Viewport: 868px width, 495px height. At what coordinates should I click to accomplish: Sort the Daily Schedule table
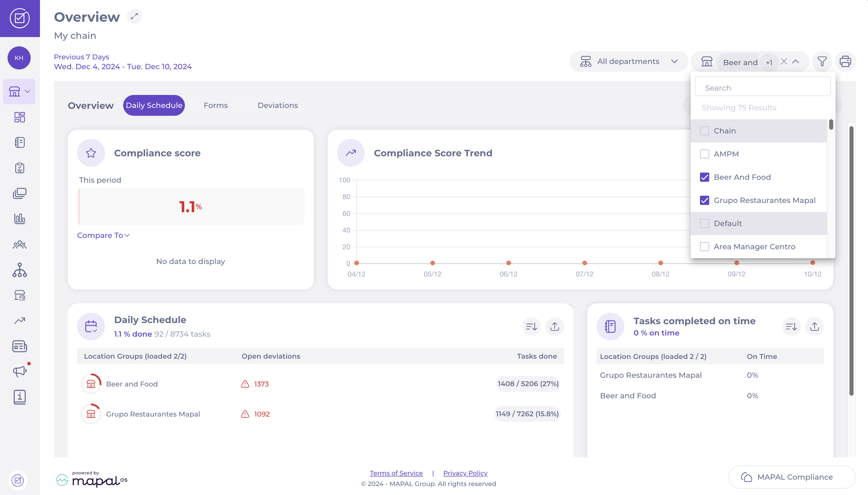[x=531, y=327]
